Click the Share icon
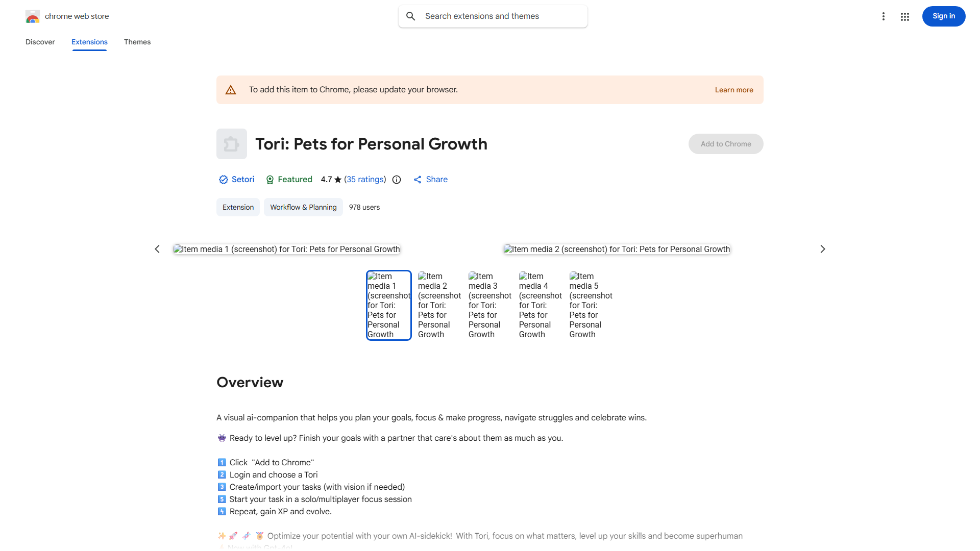This screenshot has width=980, height=551. [418, 180]
